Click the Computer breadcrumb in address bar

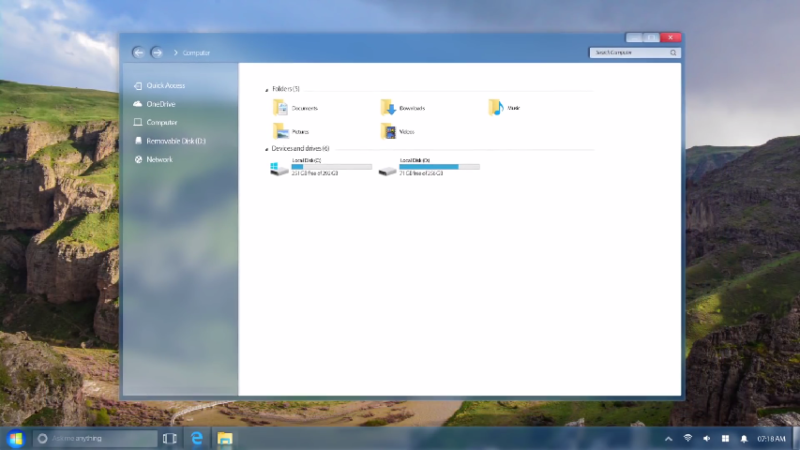point(196,53)
